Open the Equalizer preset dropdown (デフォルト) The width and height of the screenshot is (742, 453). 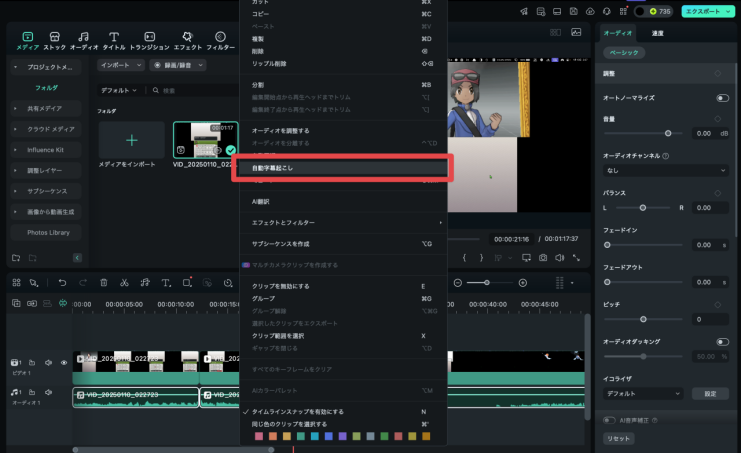tap(643, 394)
